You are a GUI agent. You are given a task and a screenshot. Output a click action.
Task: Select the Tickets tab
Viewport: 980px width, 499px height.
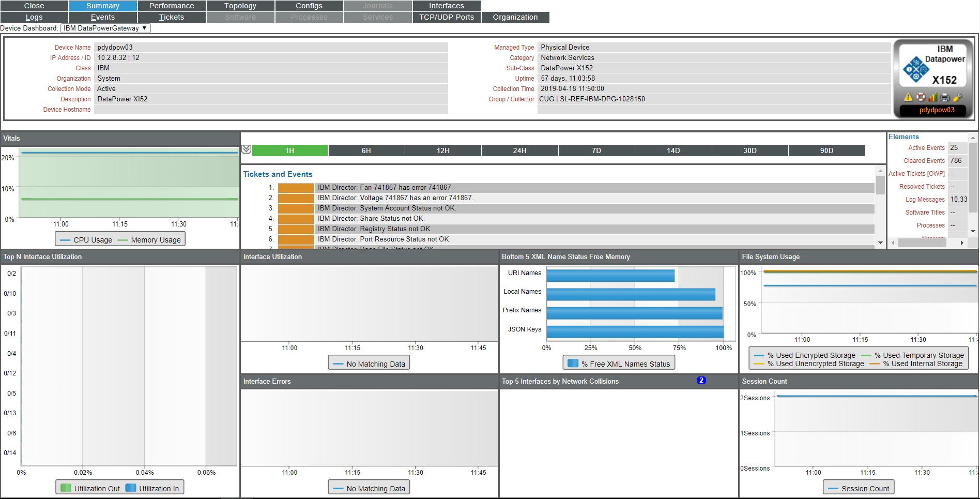tap(172, 17)
